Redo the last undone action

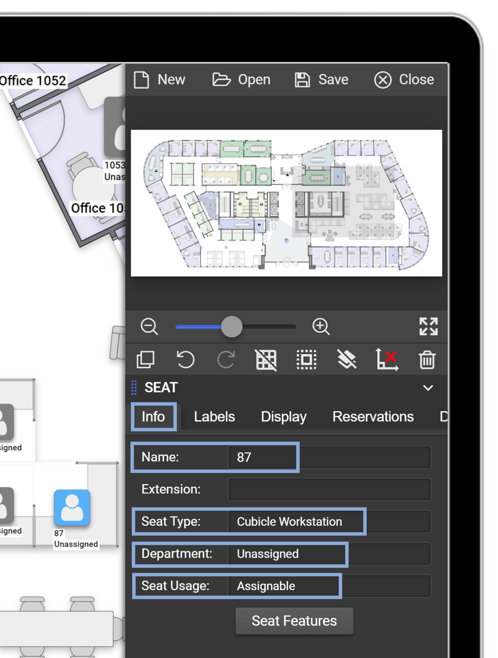[x=226, y=360]
